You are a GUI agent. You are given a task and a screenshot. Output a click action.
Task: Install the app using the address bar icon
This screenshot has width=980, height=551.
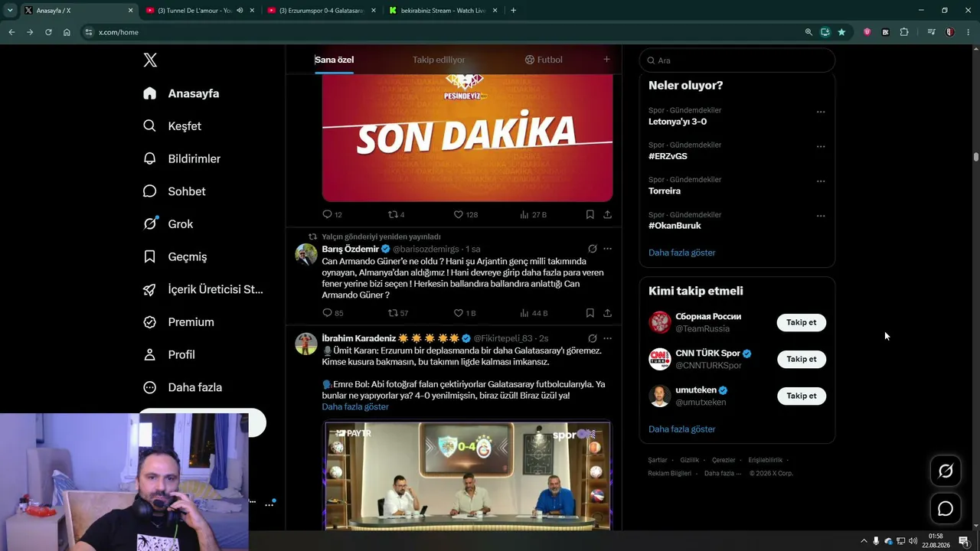click(825, 32)
